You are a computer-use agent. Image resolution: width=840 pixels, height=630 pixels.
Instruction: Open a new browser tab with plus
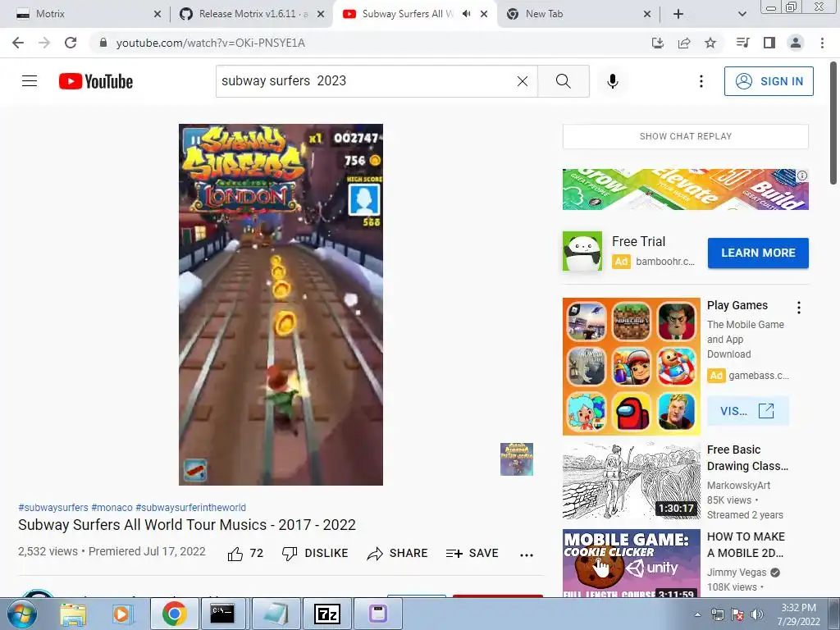[678, 14]
